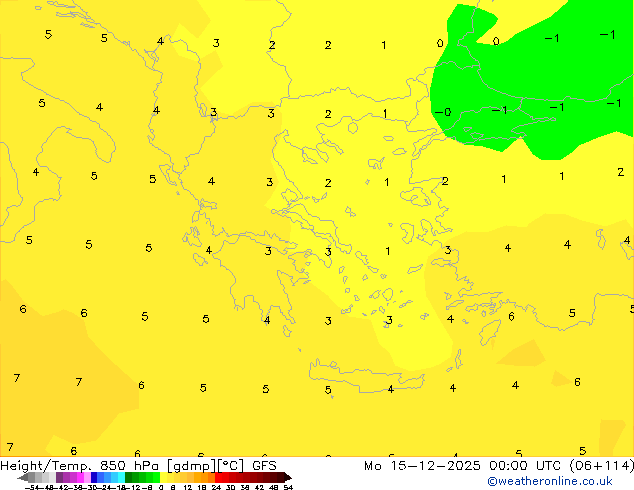Select the dark red right arrow of the color scale
The height and width of the screenshot is (490, 634).
coord(286,477)
